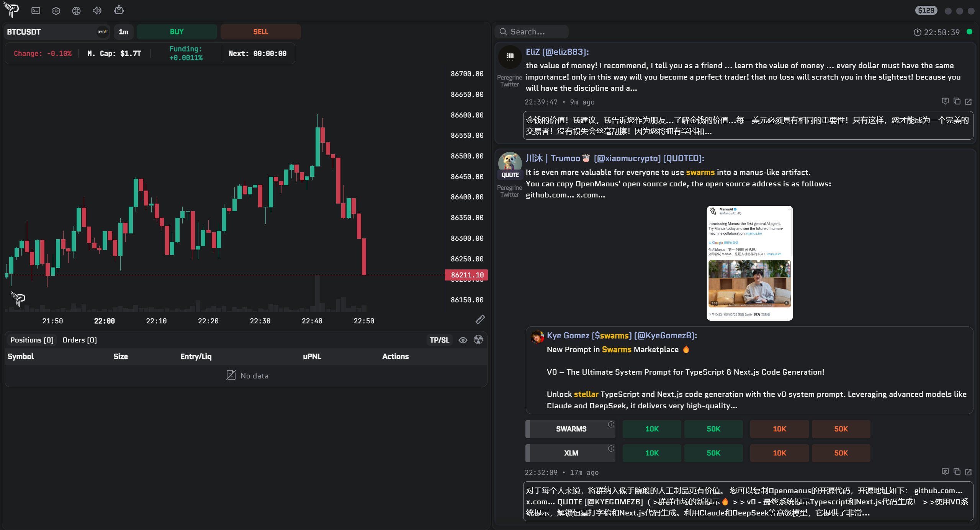Open settings gear in top toolbar
Screen dimensions: 980x530
[56, 11]
